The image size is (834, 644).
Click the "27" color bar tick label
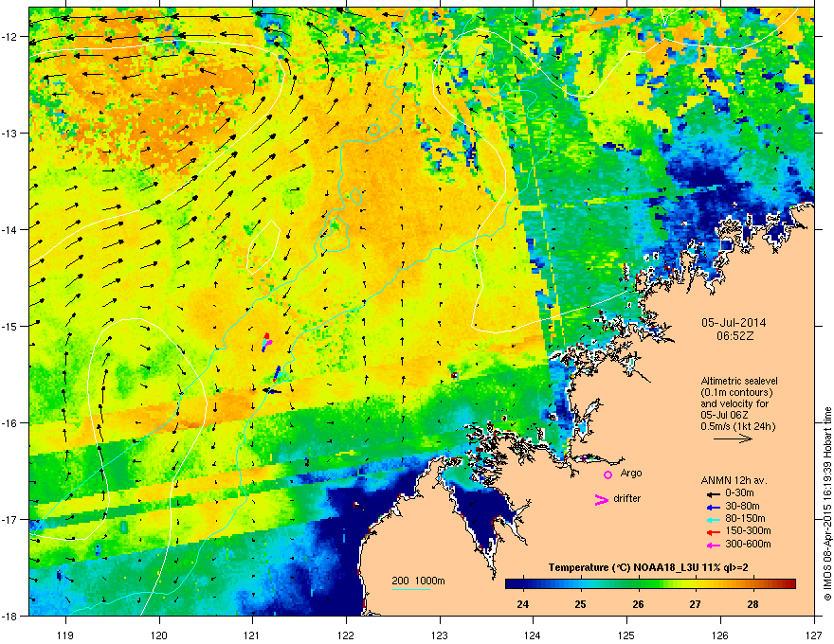695,604
